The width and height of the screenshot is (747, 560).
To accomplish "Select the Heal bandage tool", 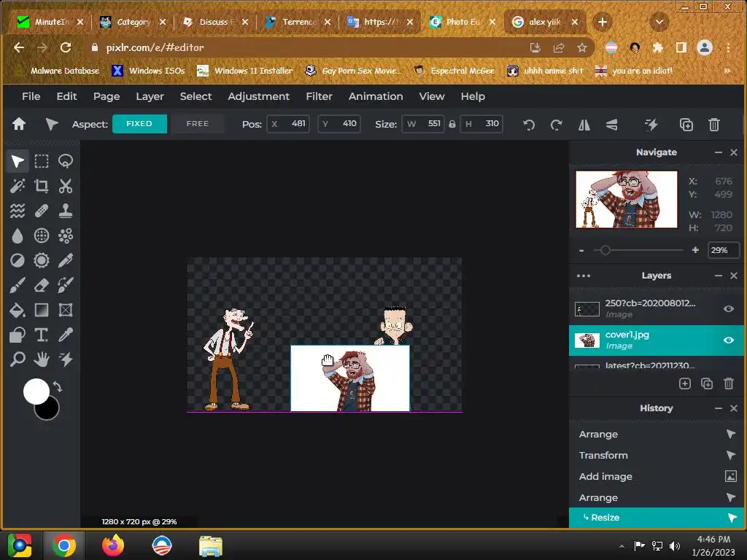I will [42, 211].
